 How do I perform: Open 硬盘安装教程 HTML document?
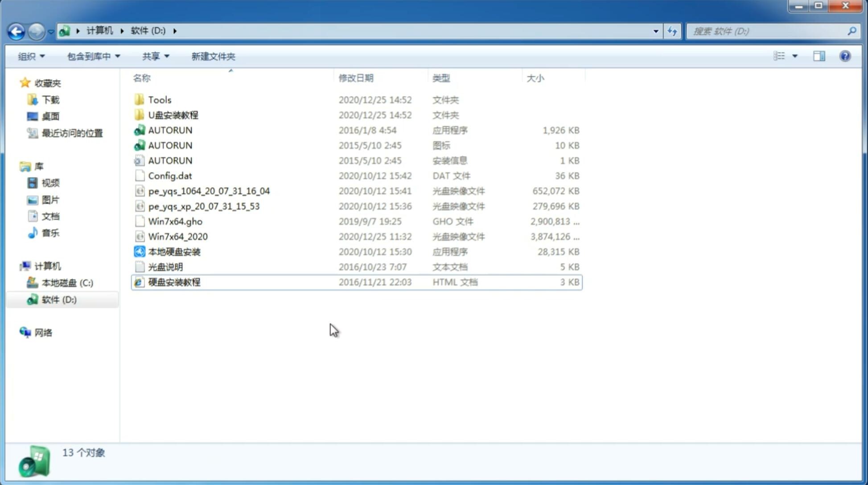pyautogui.click(x=174, y=282)
